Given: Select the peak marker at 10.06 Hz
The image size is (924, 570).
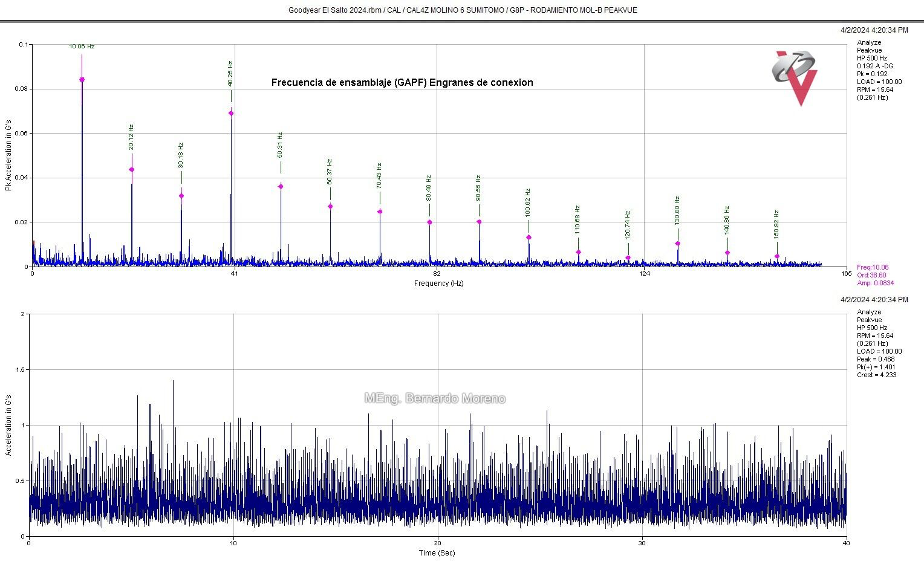Looking at the screenshot, I should (x=82, y=80).
